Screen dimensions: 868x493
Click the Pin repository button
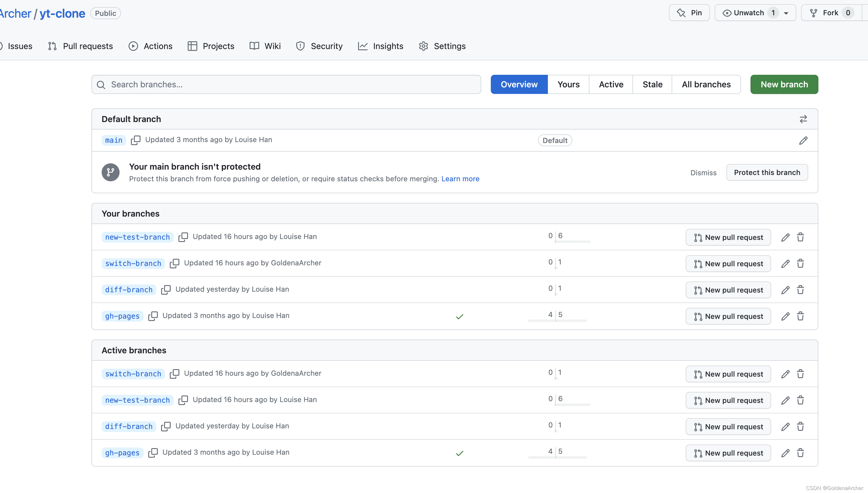pyautogui.click(x=689, y=13)
